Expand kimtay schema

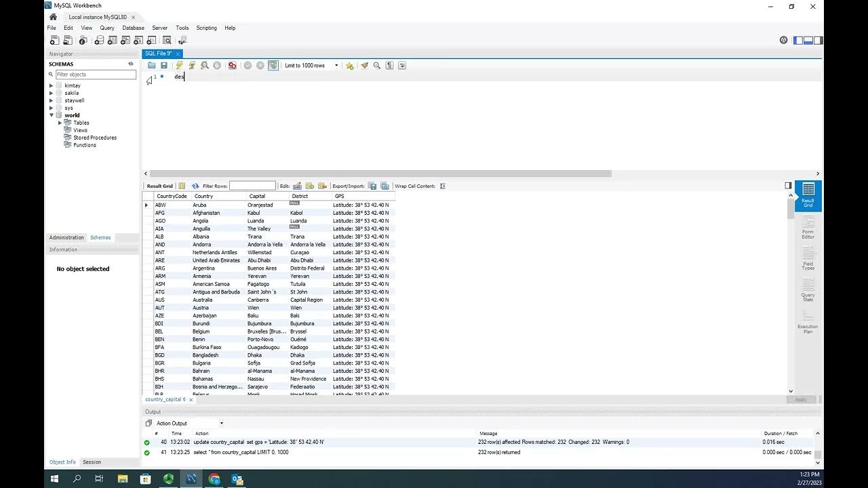[x=51, y=86]
